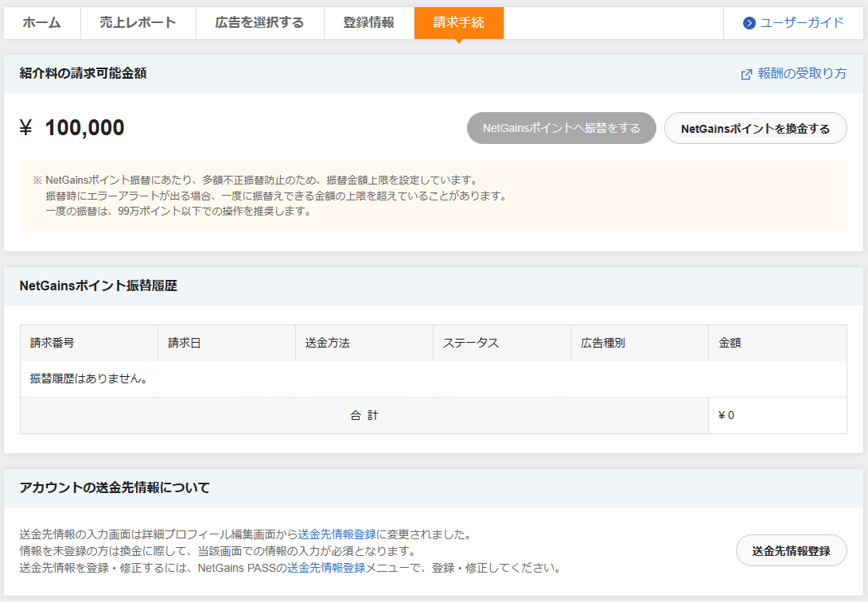The height and width of the screenshot is (602, 868).
Task: Go to the ホーム tab
Action: 41,23
